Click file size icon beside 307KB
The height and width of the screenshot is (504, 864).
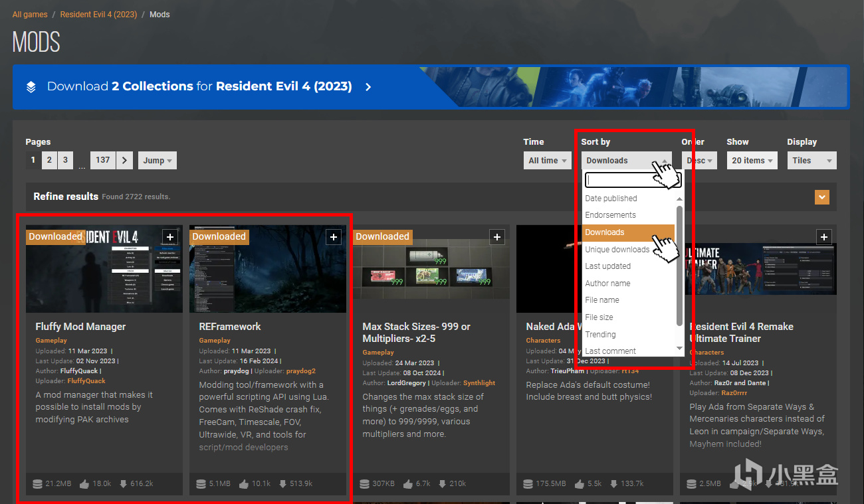coord(364,483)
